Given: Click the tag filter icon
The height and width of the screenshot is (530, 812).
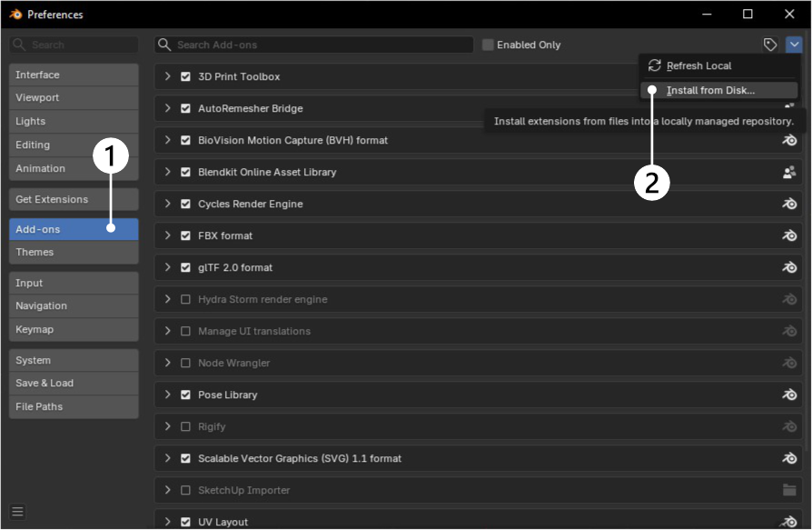Looking at the screenshot, I should tap(770, 45).
